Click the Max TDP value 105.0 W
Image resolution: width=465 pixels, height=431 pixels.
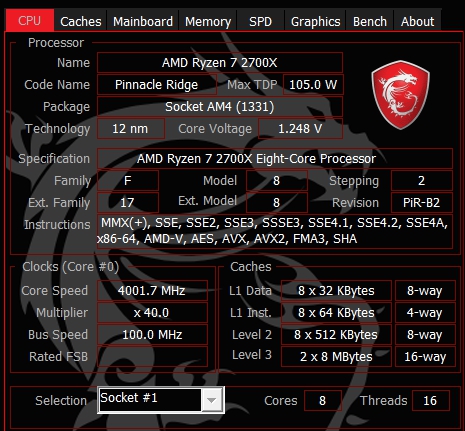[x=313, y=85]
